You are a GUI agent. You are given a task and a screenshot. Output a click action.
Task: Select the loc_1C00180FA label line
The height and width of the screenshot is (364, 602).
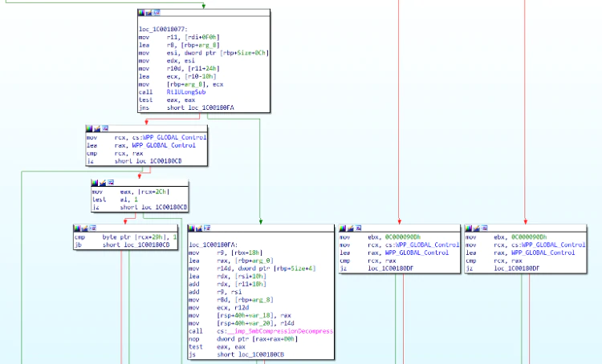213,245
